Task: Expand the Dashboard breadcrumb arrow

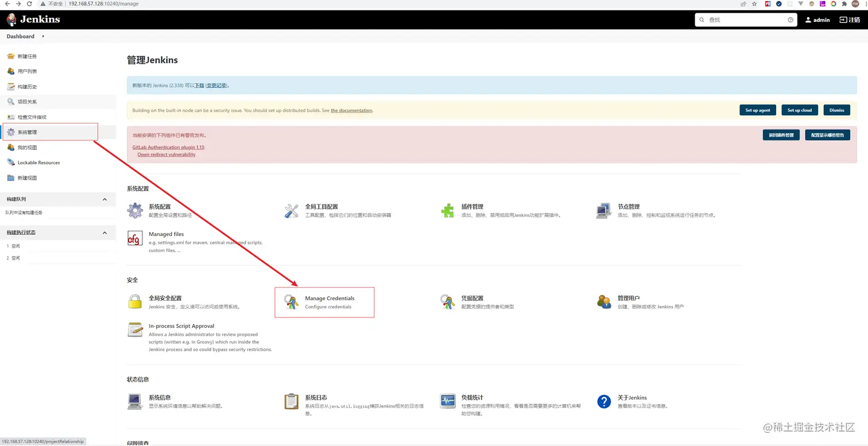Action: click(43, 36)
